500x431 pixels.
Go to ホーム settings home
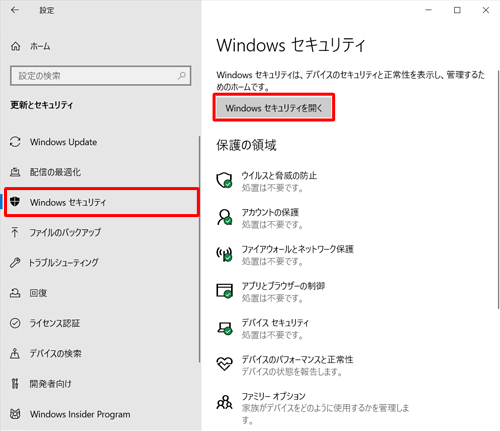pos(40,46)
